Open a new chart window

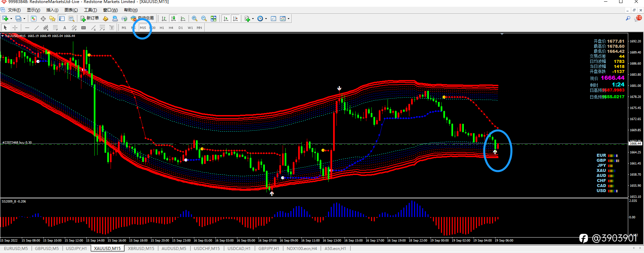coord(5,19)
